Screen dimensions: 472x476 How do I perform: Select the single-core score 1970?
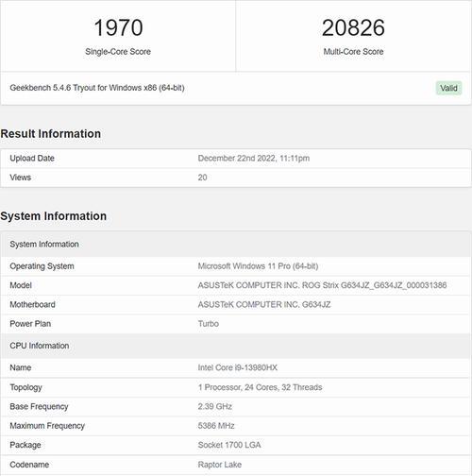(x=118, y=27)
